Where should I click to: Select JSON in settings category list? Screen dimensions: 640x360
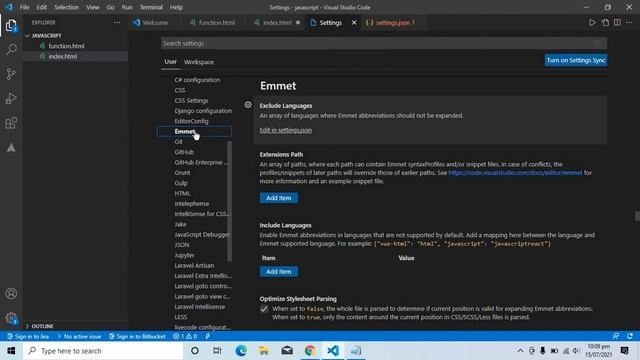pyautogui.click(x=182, y=245)
